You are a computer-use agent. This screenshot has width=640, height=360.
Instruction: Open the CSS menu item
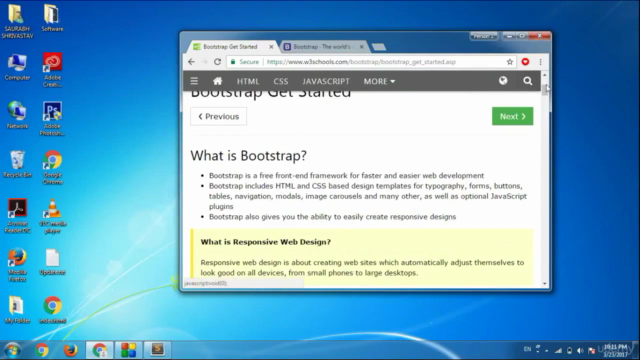(281, 81)
